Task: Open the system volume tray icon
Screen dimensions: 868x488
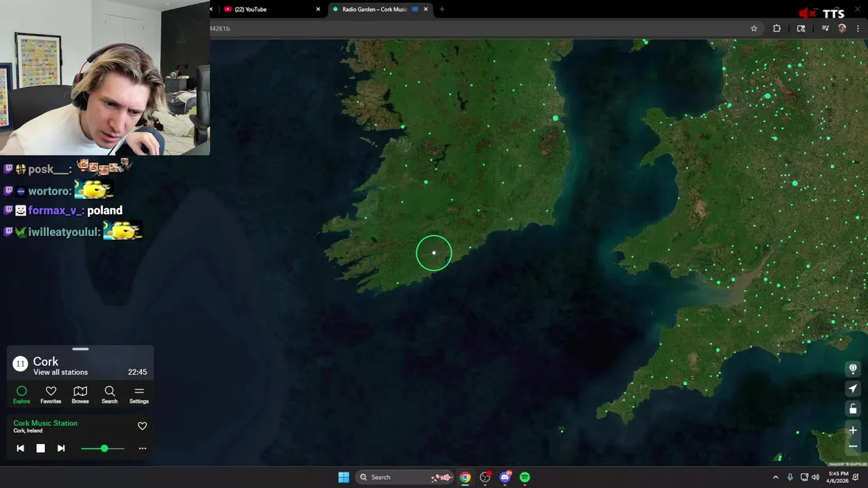Action: tap(816, 477)
